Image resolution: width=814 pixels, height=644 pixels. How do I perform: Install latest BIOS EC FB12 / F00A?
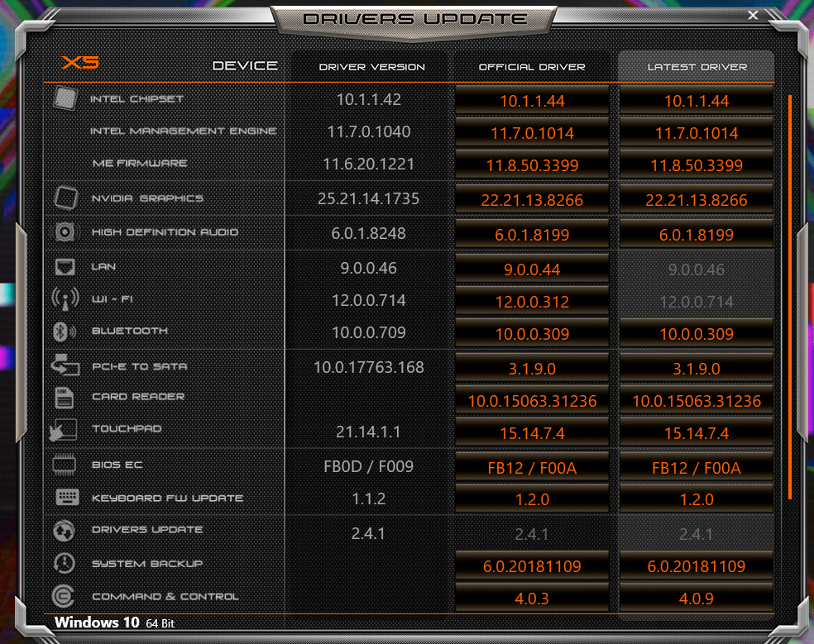point(697,467)
